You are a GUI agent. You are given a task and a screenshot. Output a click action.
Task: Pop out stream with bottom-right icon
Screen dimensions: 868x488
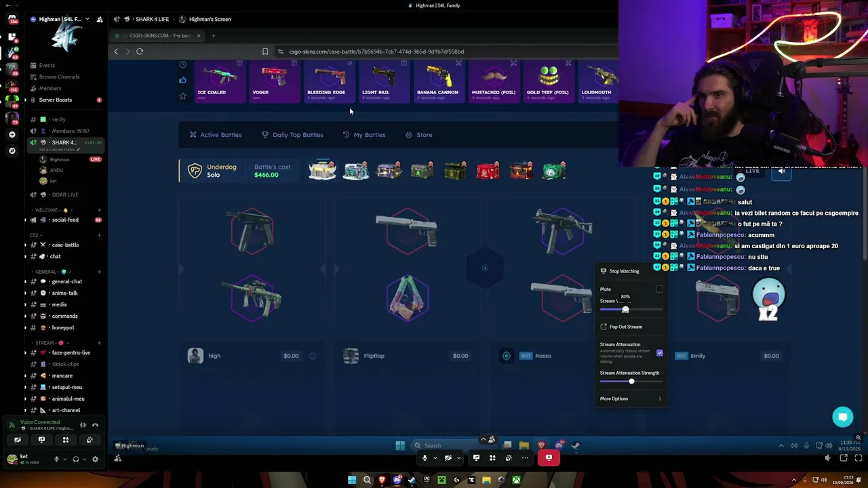pyautogui.click(x=844, y=458)
